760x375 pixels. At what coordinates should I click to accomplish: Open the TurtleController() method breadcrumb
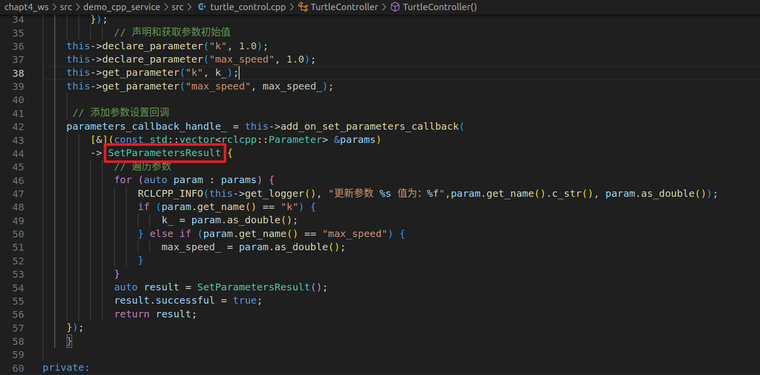click(440, 7)
